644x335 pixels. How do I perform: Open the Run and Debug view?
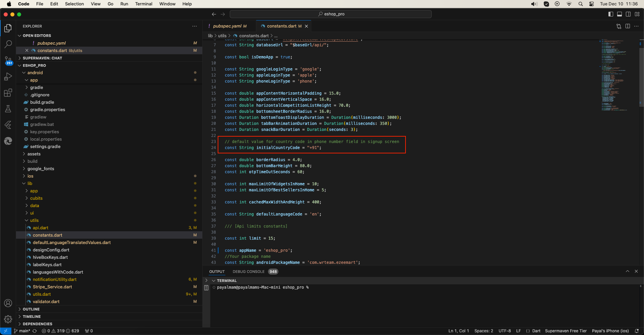coord(8,77)
